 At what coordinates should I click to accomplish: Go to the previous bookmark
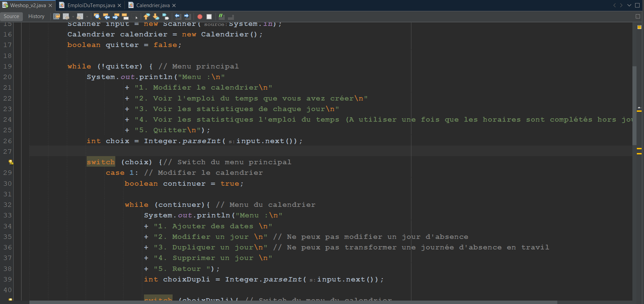147,16
